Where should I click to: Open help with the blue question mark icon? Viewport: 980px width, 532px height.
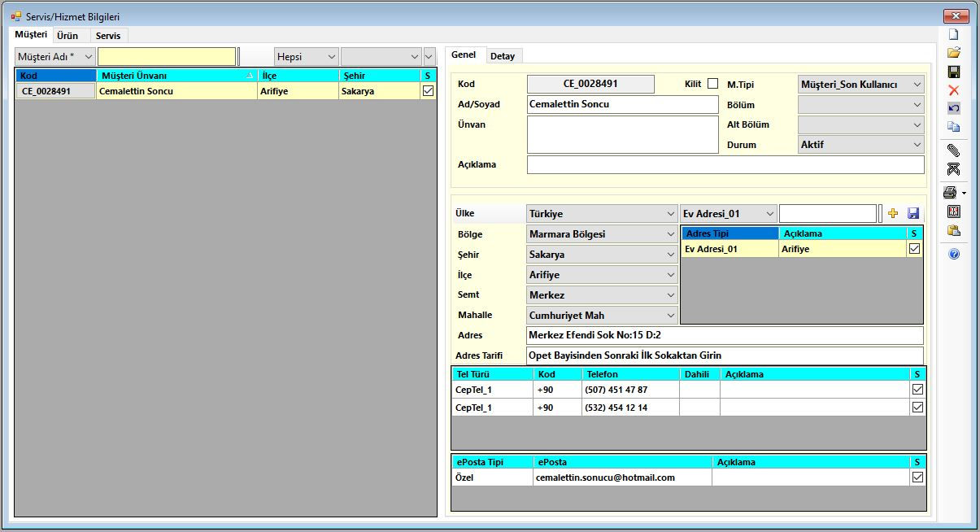[954, 254]
